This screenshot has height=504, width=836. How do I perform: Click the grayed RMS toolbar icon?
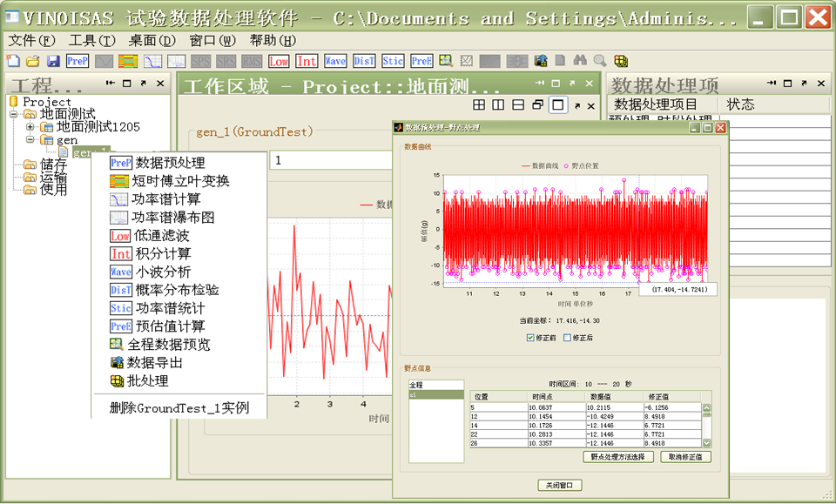[x=252, y=61]
